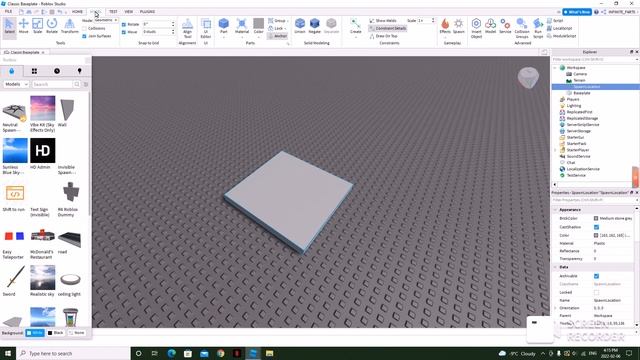The height and width of the screenshot is (360, 640).
Task: Open Collision Groups
Action: (522, 28)
